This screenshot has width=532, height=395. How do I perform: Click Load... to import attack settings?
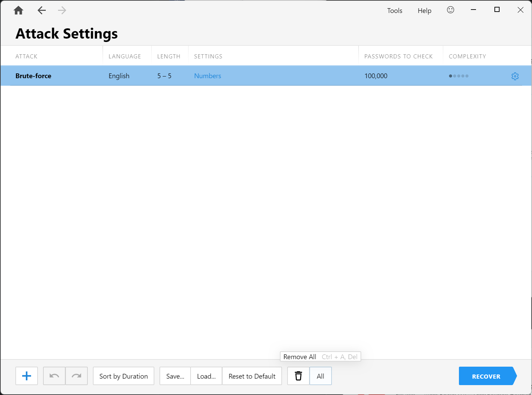tap(206, 376)
